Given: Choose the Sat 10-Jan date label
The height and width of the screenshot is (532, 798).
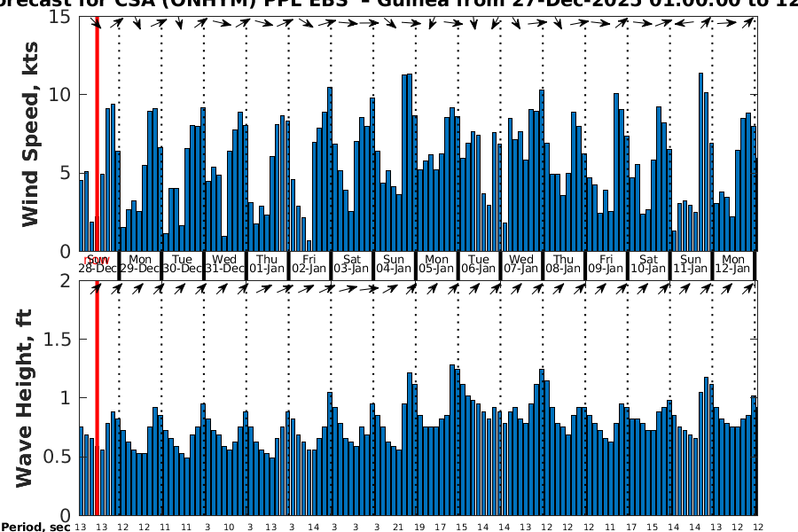Looking at the screenshot, I should pyautogui.click(x=648, y=263).
